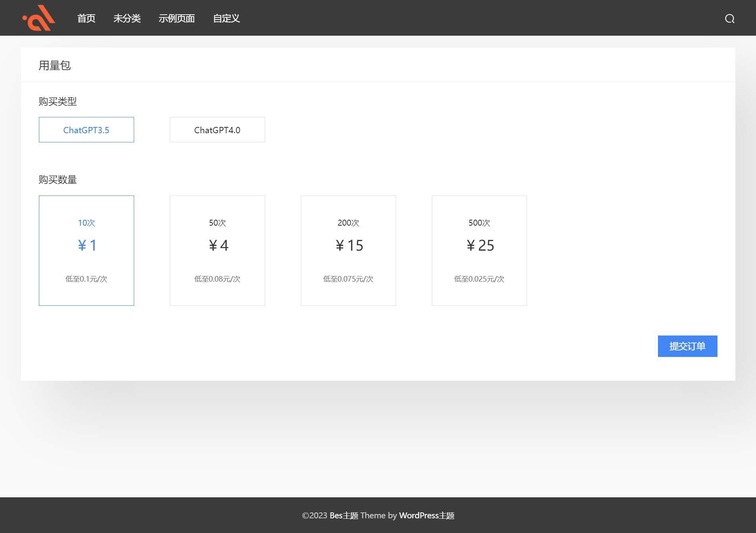
Task: Click the ¥15 price text
Action: click(x=349, y=245)
